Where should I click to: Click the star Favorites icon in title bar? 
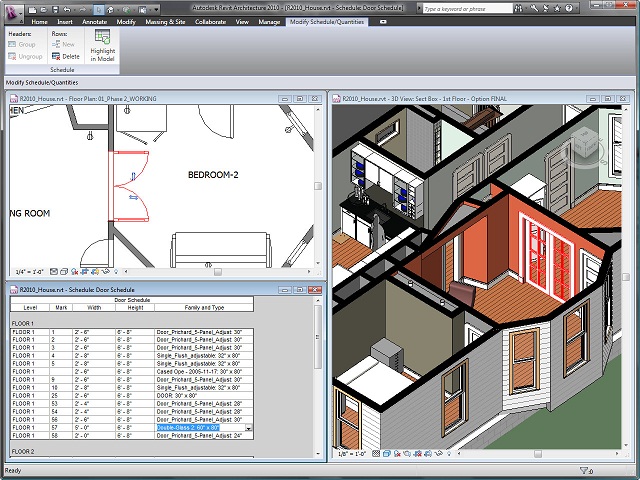(557, 9)
